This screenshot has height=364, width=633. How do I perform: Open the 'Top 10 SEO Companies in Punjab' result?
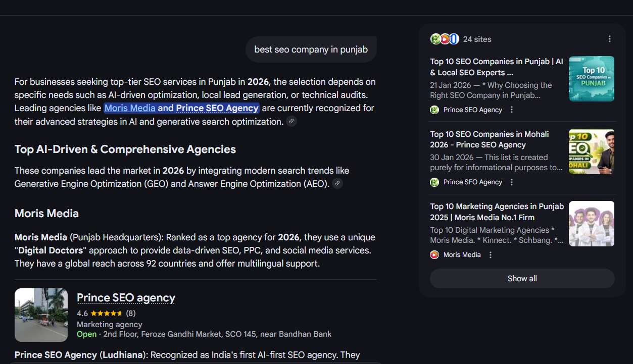(496, 67)
